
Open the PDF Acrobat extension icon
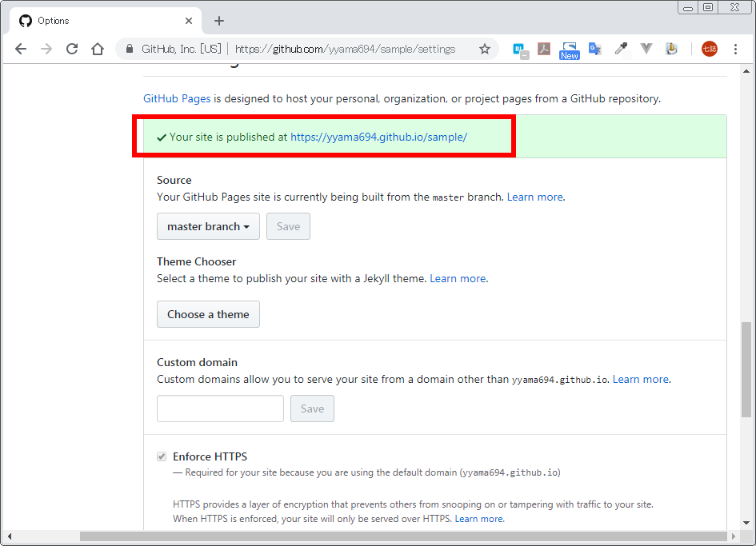(544, 49)
